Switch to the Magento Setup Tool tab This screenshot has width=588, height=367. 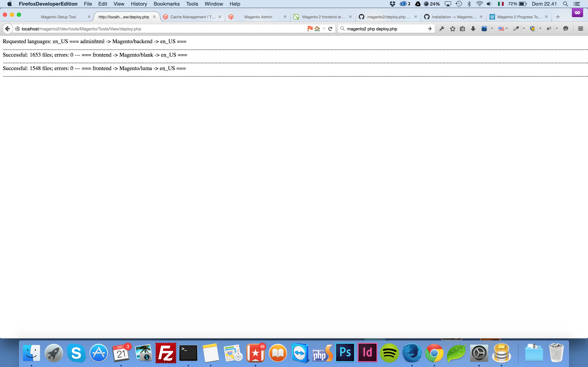point(58,17)
